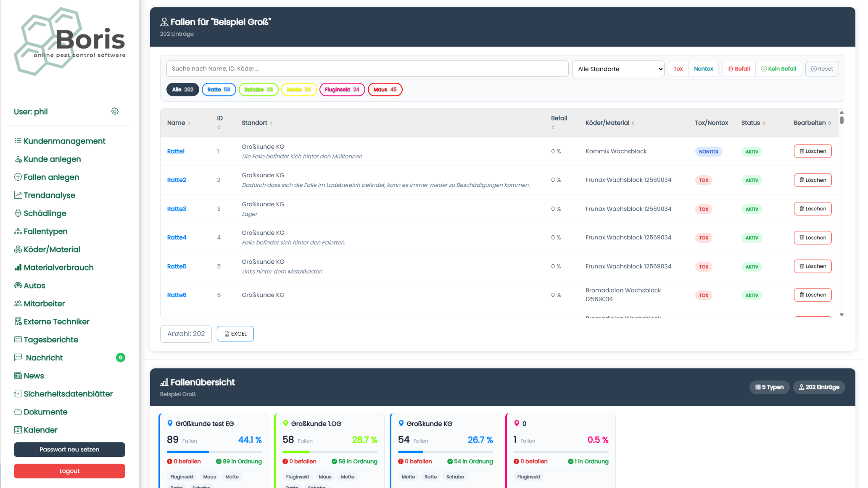The image size is (868, 488).
Task: Click the Sicherheitsdatenblätter document icon
Action: point(18,394)
